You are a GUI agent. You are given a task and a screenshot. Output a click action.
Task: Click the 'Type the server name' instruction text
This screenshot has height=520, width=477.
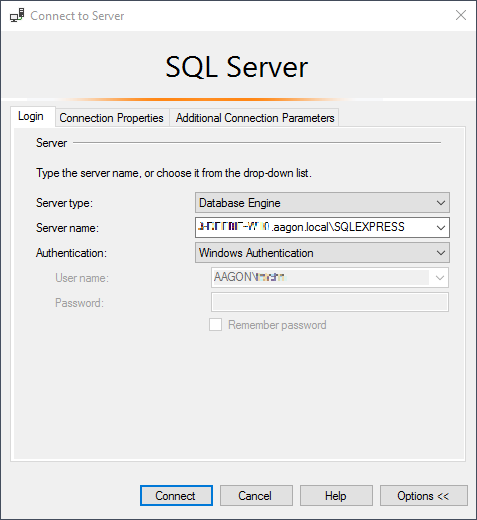pyautogui.click(x=174, y=173)
